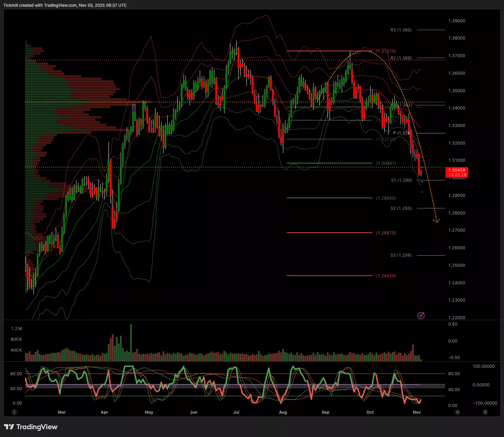
Task: Click the green 1.30847 level label
Action: pos(386,163)
